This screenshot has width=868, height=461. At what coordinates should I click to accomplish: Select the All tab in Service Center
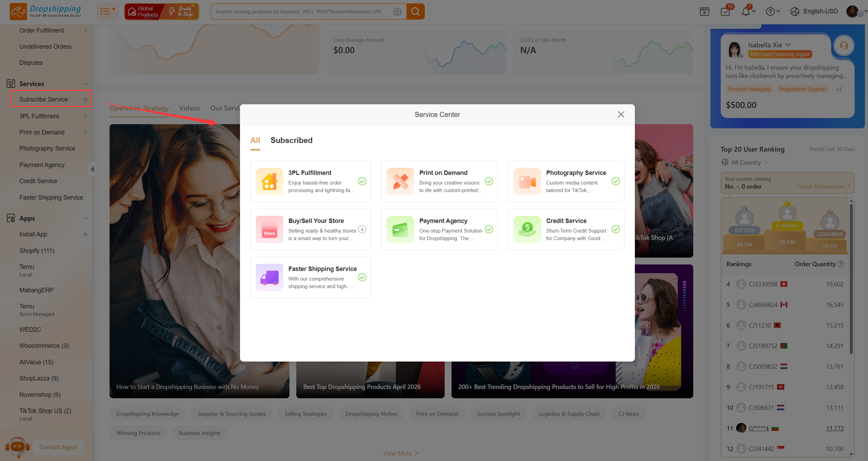tap(255, 140)
